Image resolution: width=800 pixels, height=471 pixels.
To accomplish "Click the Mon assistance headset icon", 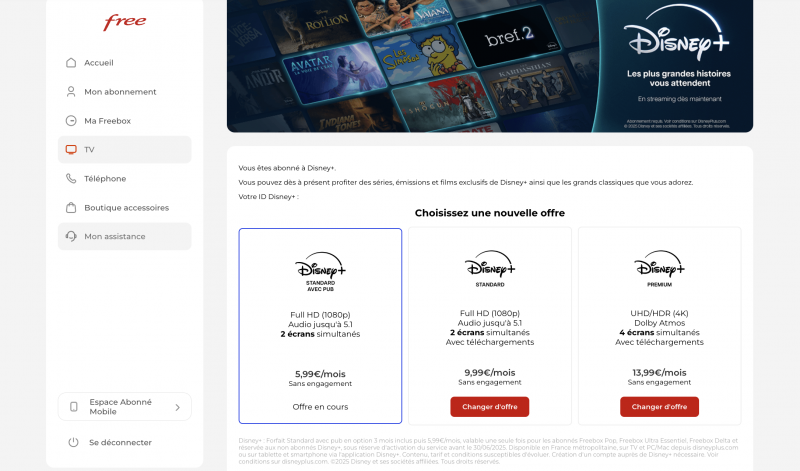I will pyautogui.click(x=71, y=236).
